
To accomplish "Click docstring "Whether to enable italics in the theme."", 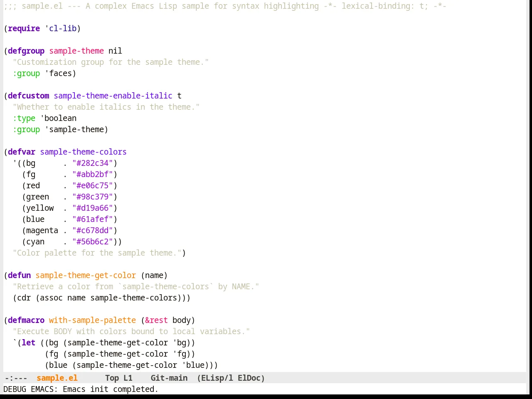I will click(106, 107).
